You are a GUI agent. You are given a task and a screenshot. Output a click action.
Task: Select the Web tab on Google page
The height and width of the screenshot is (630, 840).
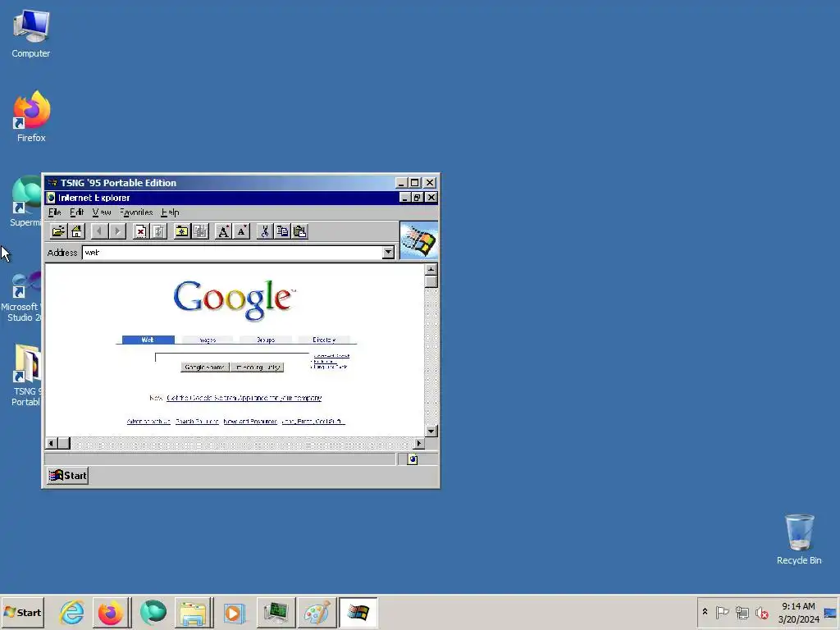coord(148,340)
